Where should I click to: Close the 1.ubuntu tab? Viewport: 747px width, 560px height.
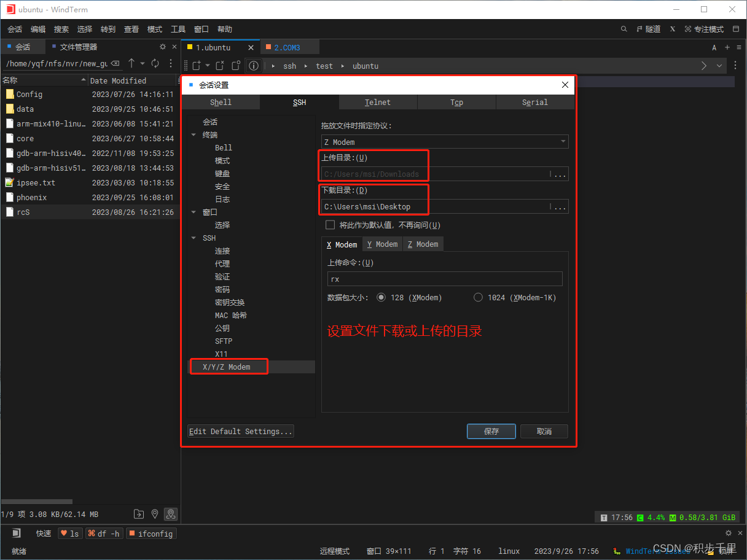pyautogui.click(x=251, y=47)
